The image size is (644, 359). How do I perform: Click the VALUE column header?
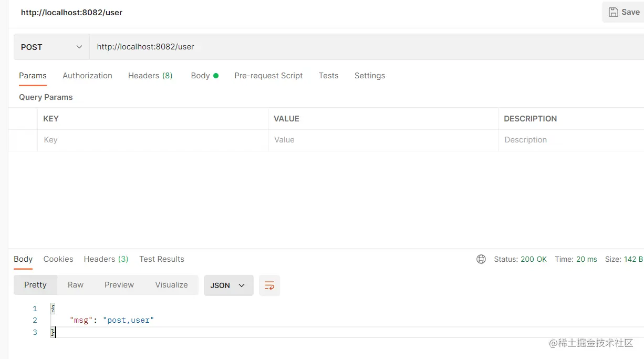pyautogui.click(x=286, y=119)
